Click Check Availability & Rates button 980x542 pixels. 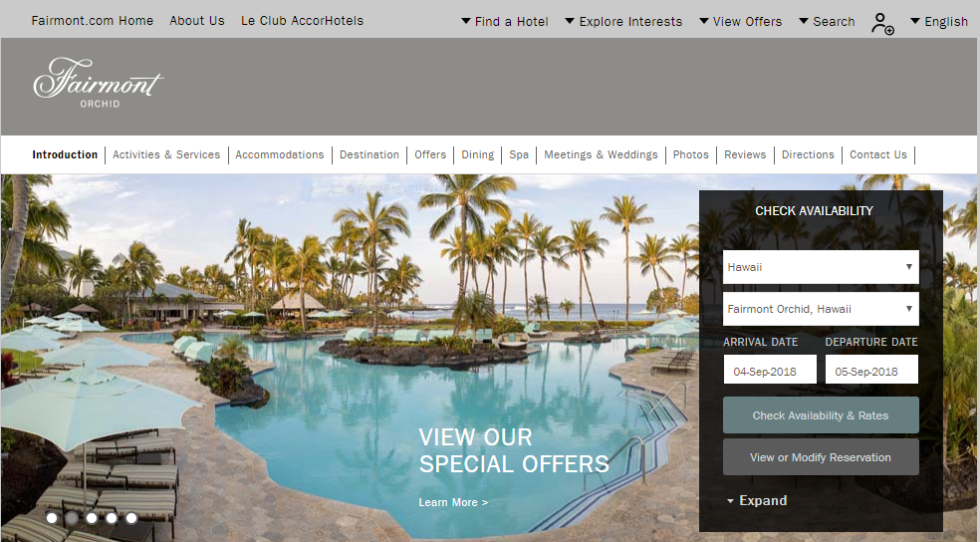tap(821, 415)
